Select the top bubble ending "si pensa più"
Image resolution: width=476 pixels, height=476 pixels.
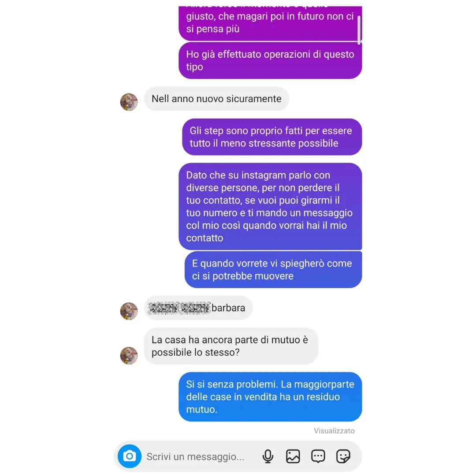(270, 23)
